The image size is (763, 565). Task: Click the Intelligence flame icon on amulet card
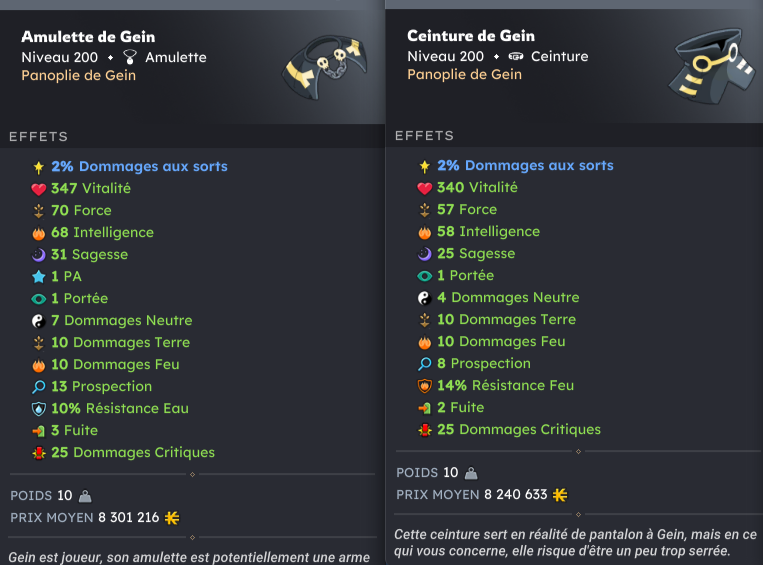39,232
